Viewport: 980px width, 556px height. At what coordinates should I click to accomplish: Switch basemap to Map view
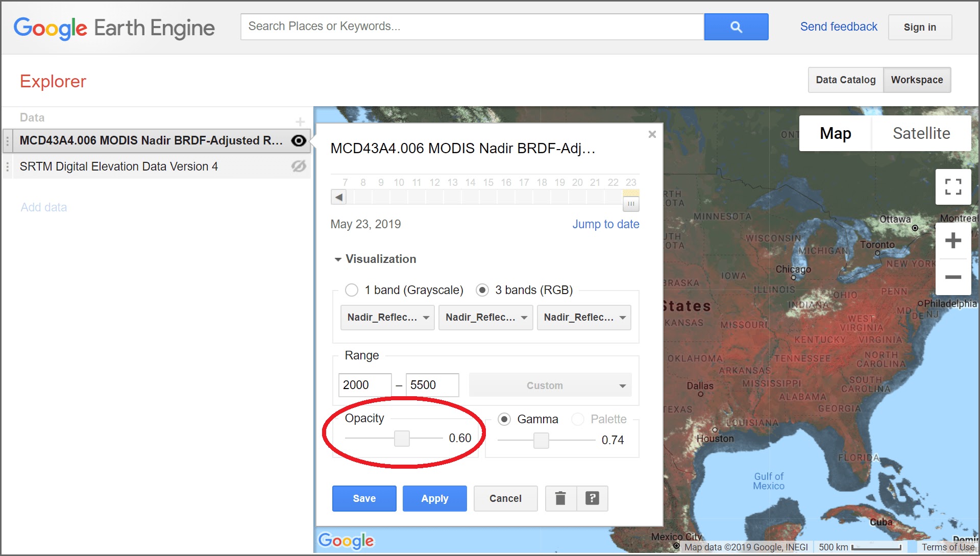pyautogui.click(x=836, y=133)
